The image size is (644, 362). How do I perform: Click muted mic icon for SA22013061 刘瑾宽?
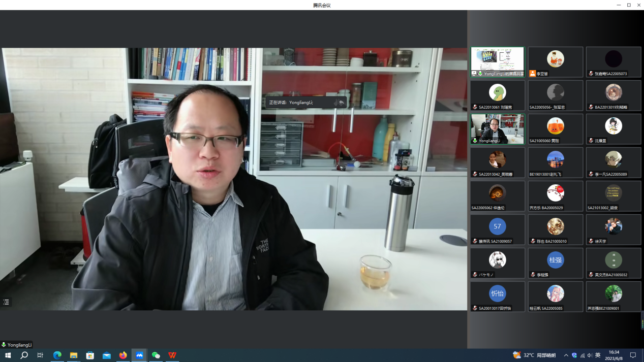pos(475,107)
